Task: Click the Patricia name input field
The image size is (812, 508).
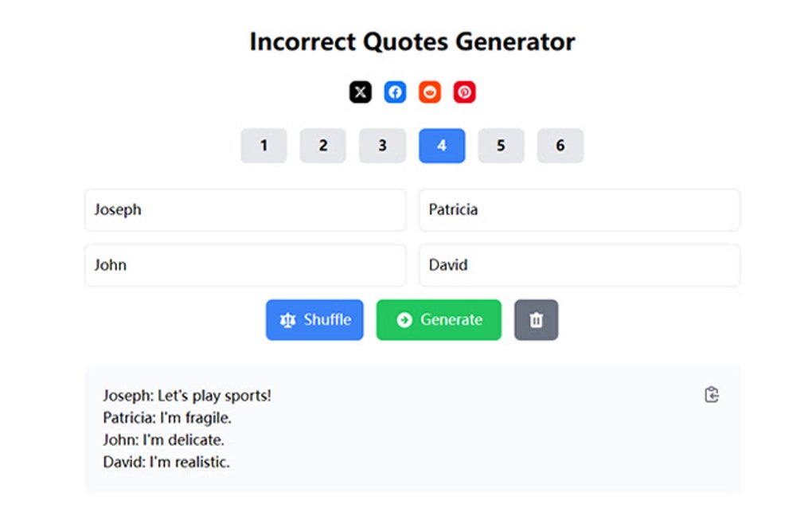Action: coord(579,209)
